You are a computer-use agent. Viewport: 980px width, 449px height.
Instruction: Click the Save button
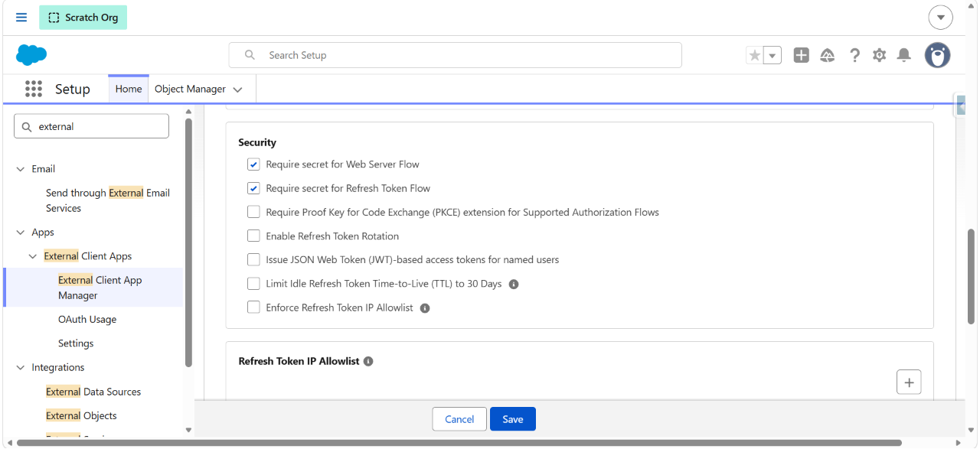pos(513,419)
